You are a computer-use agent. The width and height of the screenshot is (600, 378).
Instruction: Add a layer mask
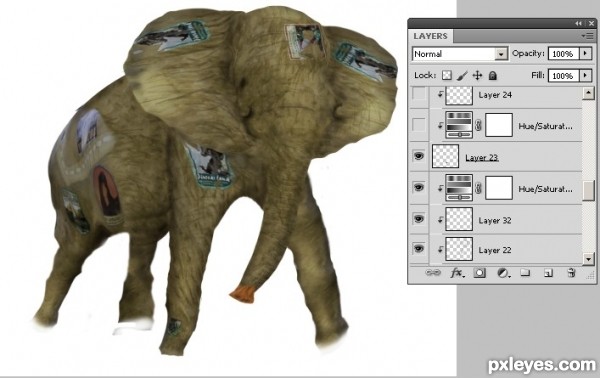pyautogui.click(x=479, y=273)
